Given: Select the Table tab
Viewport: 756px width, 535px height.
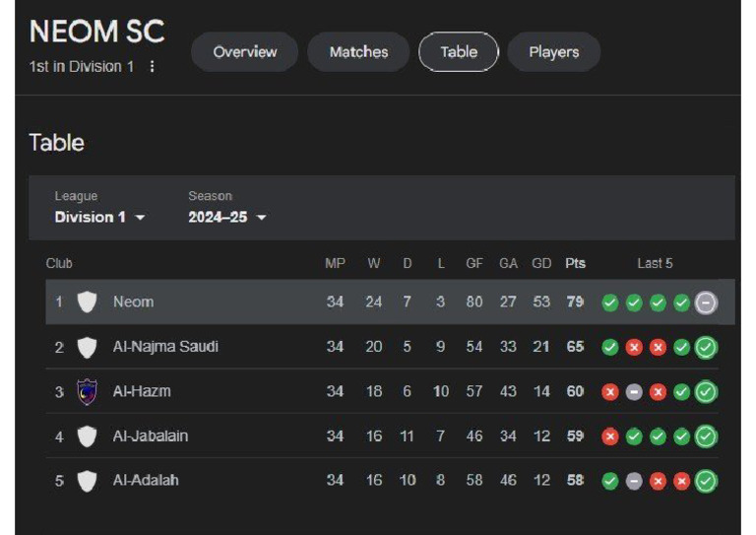Looking at the screenshot, I should coord(459,52).
